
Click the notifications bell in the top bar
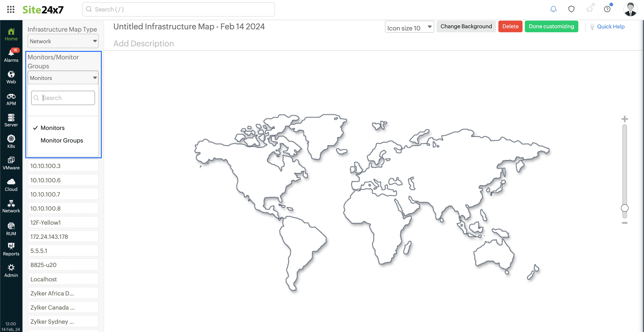(553, 9)
